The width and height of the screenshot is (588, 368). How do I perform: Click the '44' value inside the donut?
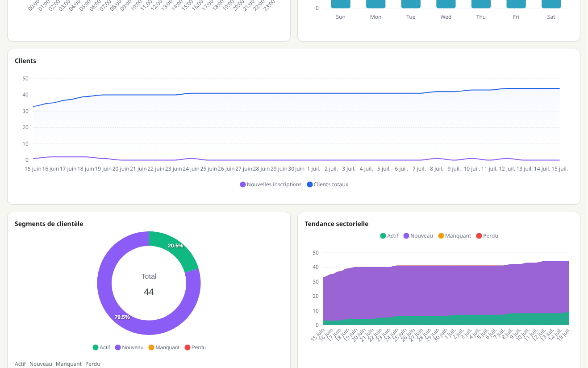pyautogui.click(x=149, y=292)
